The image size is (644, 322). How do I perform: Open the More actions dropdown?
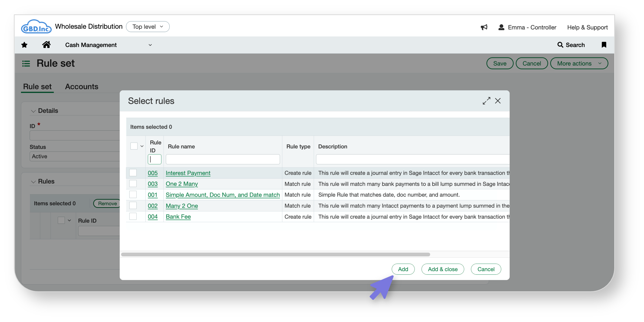[x=579, y=64]
